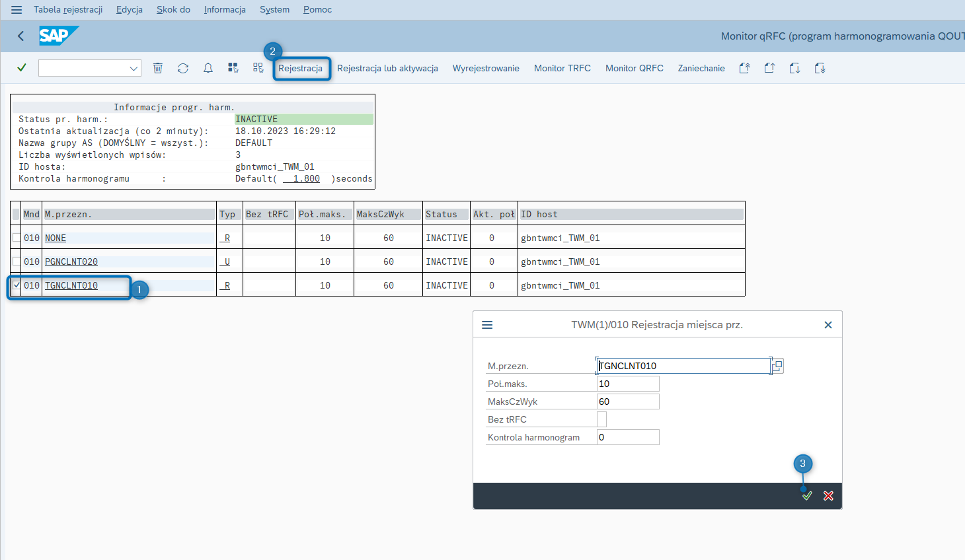Viewport: 965px width, 560px height.
Task: Open Monitor TRFC
Action: (562, 68)
